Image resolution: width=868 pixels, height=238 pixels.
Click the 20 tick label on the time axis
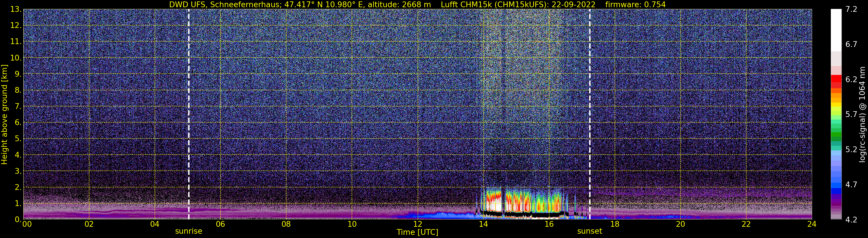(x=681, y=224)
